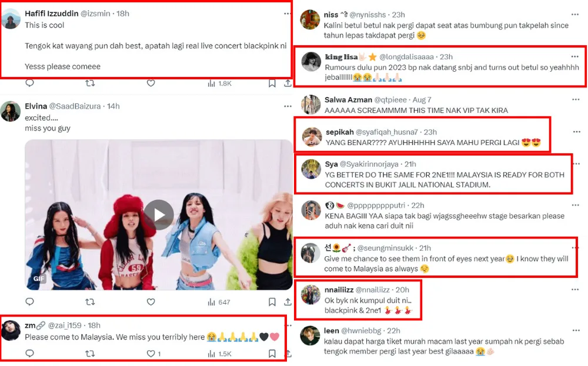Bookmark Elvina's GIF tweet
Screen dimensions: 588x366
coord(272,302)
